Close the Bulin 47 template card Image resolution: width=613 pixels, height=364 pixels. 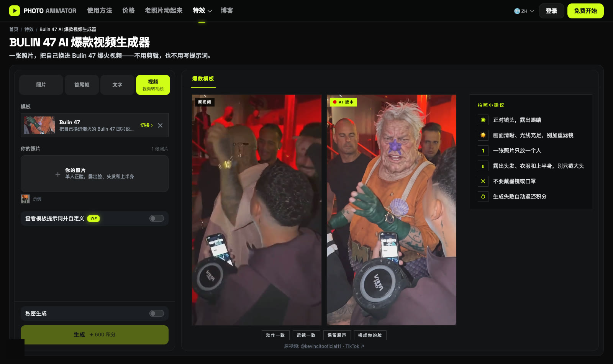160,125
